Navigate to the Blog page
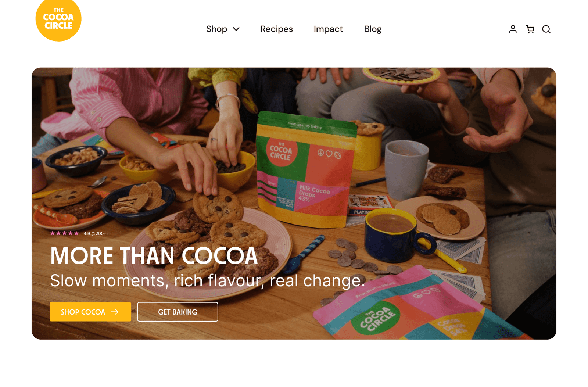This screenshot has width=588, height=387. (x=373, y=29)
